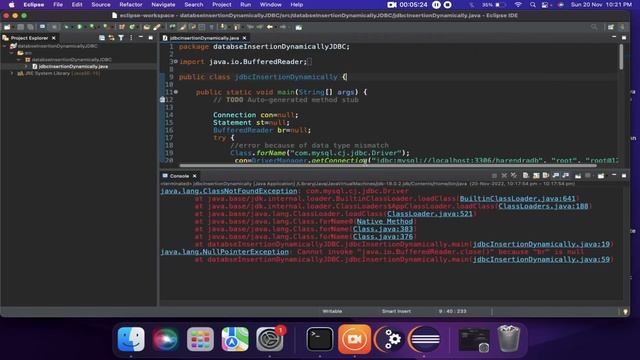The image size is (640, 360).
Task: Click the Open Console icon
Action: tap(601, 176)
